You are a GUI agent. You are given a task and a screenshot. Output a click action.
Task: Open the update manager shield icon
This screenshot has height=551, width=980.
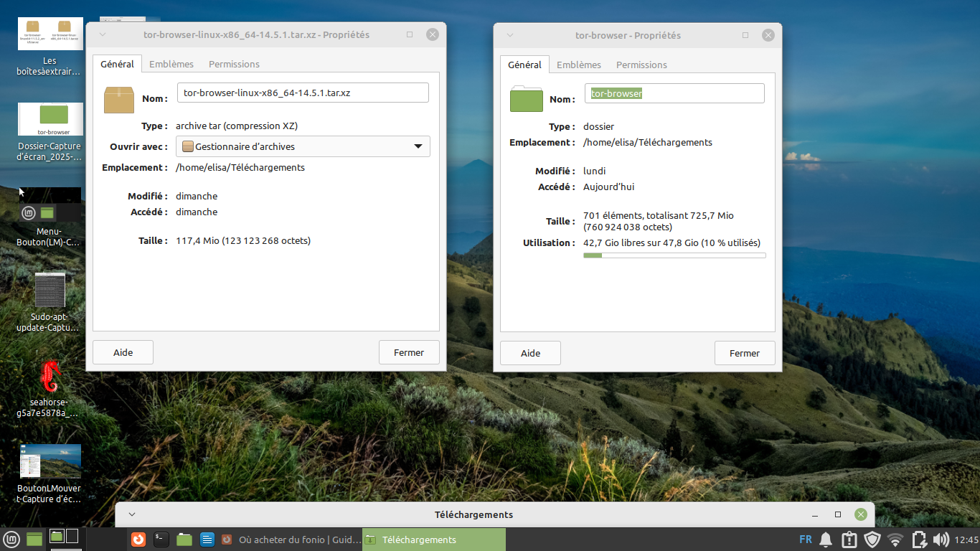point(872,540)
